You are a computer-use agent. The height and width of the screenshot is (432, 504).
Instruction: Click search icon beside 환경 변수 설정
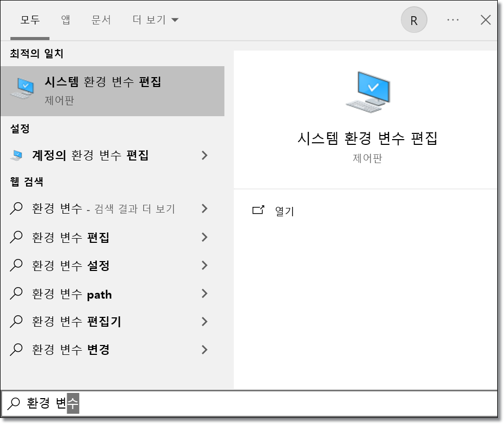[16, 265]
